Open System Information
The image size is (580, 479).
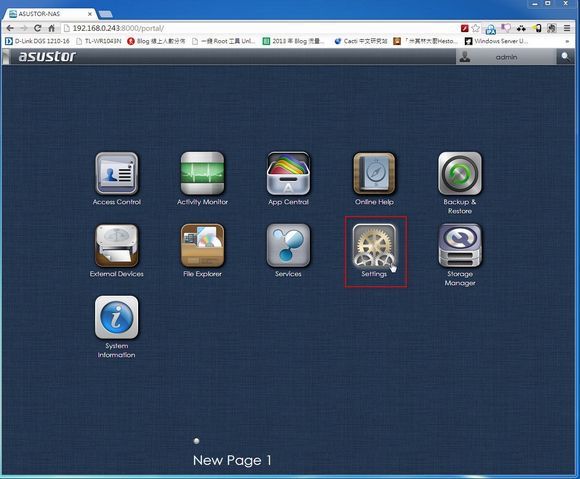point(117,317)
